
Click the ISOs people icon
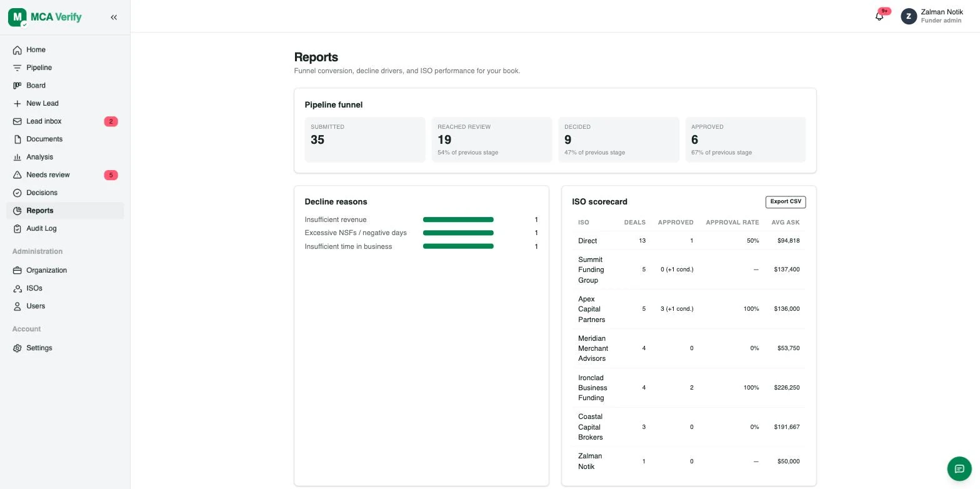click(x=17, y=288)
